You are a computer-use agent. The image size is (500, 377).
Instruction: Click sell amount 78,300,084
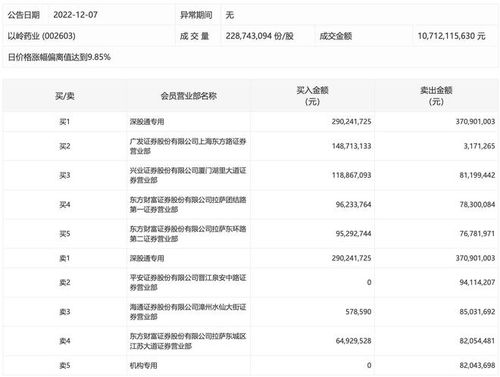tap(477, 205)
